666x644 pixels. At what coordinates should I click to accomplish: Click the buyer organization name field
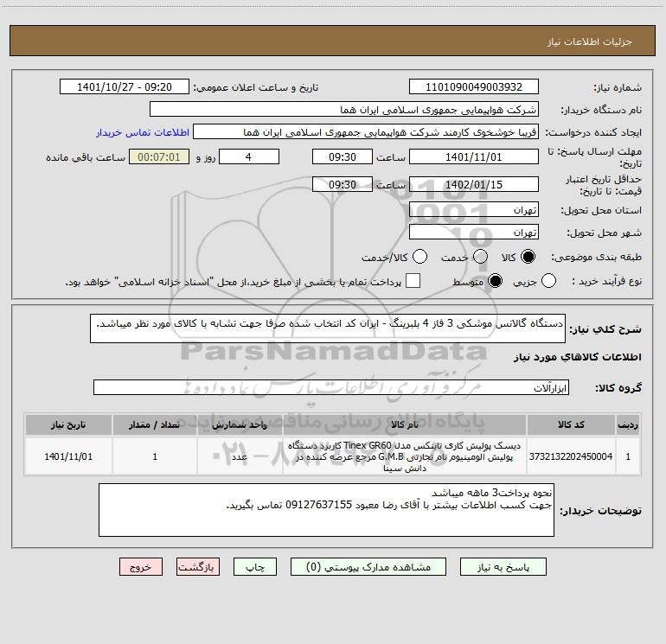click(344, 110)
